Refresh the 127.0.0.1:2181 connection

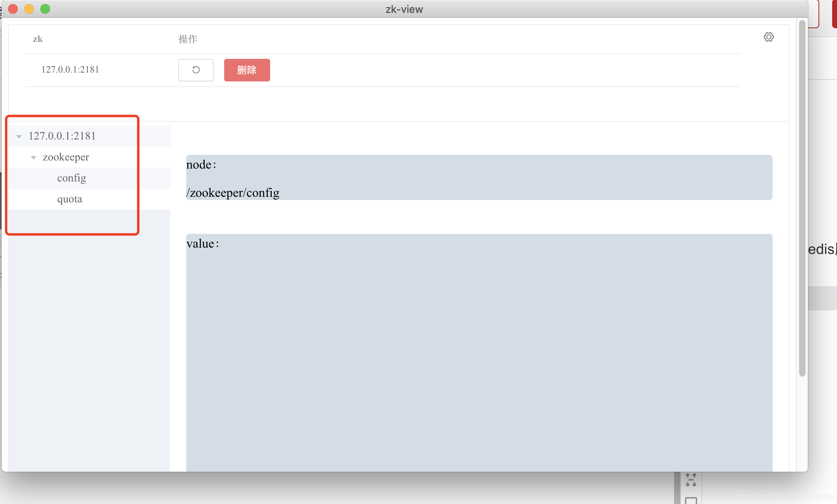[196, 70]
